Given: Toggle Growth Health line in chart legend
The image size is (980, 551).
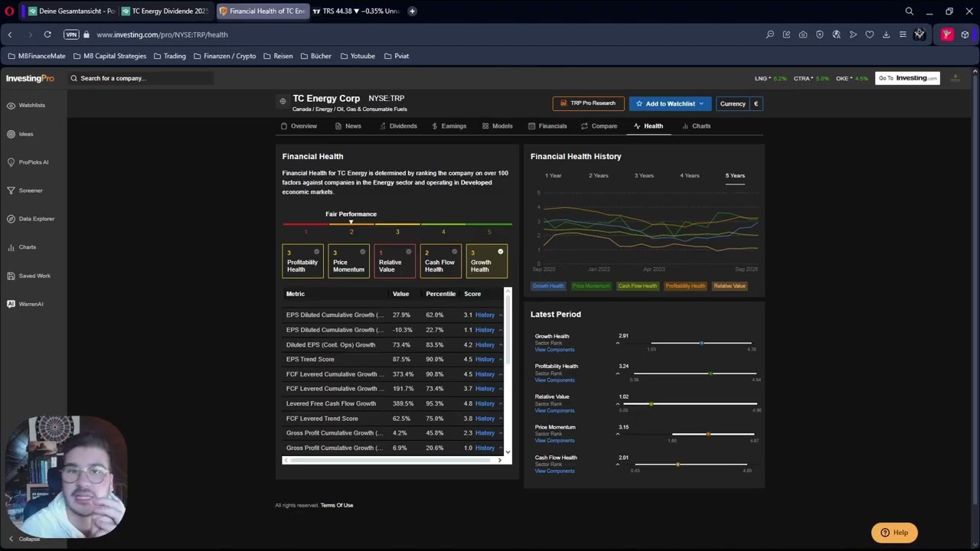Looking at the screenshot, I should 548,286.
